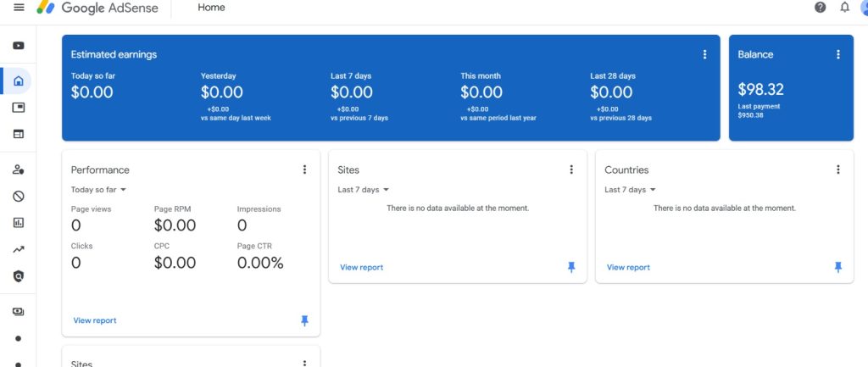This screenshot has width=868, height=367.
Task: Go to Home in the sidebar
Action: (18, 81)
